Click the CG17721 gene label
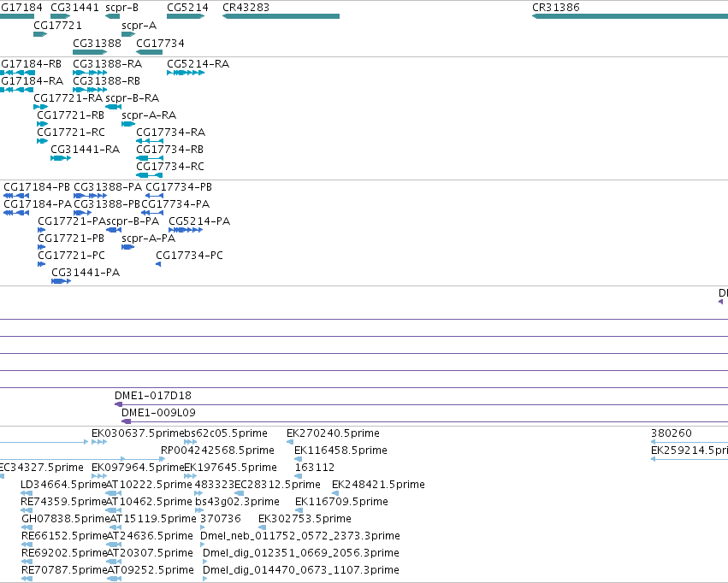Image resolution: width=728 pixels, height=583 pixels. tap(57, 26)
